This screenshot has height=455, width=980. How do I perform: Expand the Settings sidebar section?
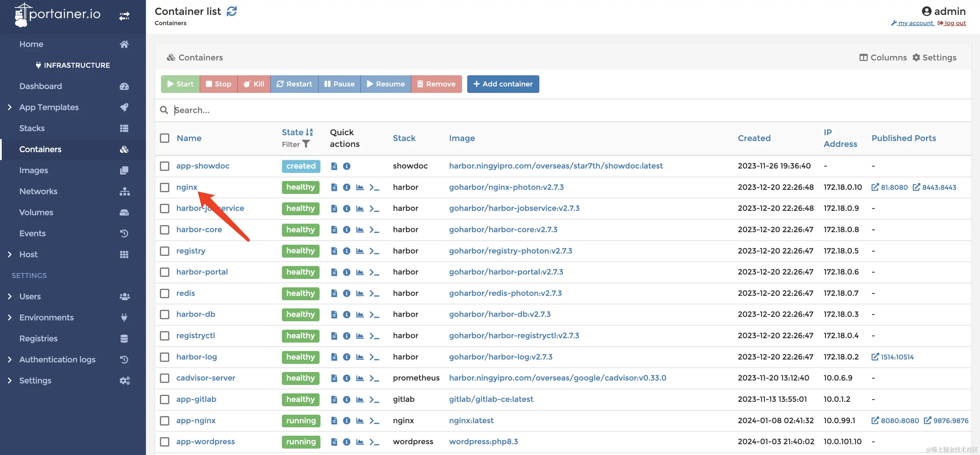point(10,381)
